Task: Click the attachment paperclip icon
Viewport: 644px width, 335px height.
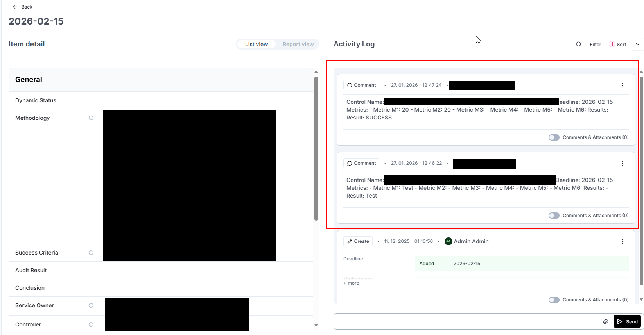Action: [x=605, y=321]
